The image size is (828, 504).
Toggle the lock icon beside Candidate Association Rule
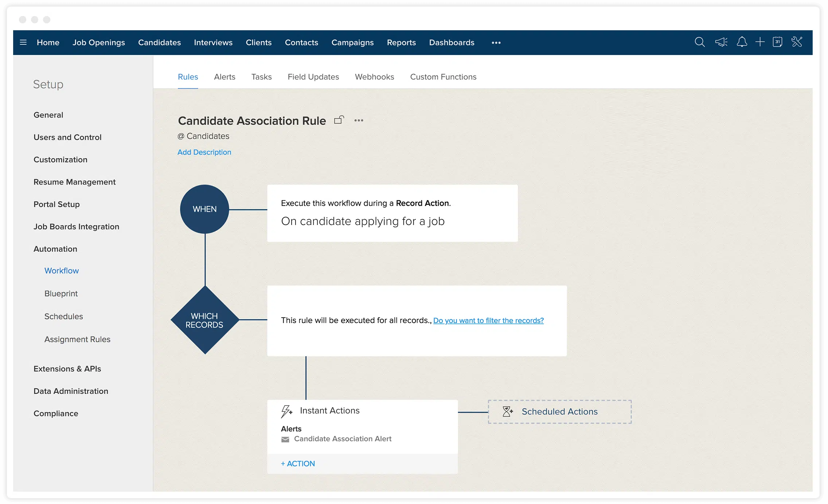click(339, 120)
